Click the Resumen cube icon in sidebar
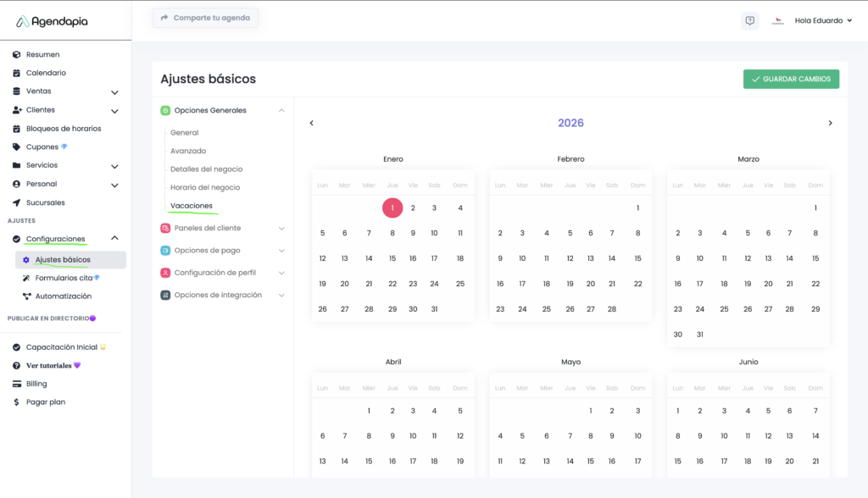868x498 pixels. [17, 54]
